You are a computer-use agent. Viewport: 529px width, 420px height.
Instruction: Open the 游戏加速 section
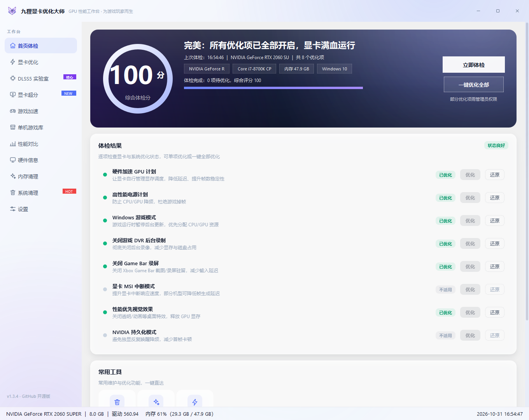(x=41, y=111)
